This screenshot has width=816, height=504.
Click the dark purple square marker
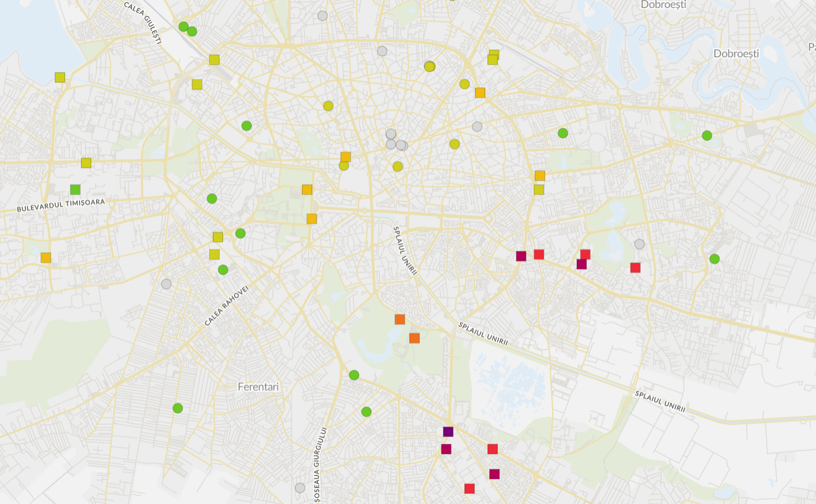[448, 432]
